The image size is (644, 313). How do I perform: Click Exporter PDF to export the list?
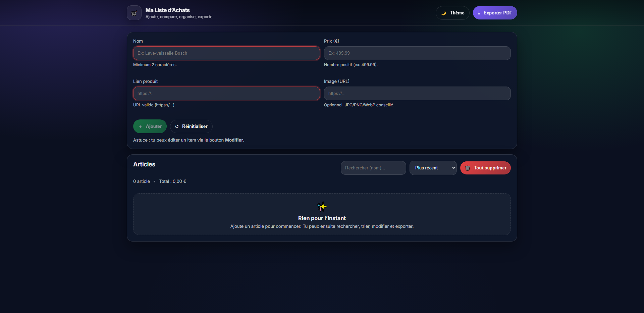tap(495, 13)
